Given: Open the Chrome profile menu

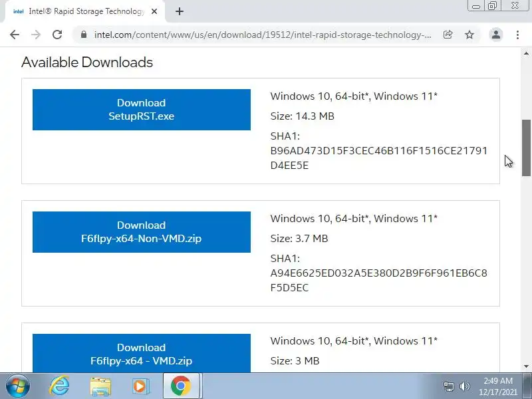Looking at the screenshot, I should click(495, 35).
